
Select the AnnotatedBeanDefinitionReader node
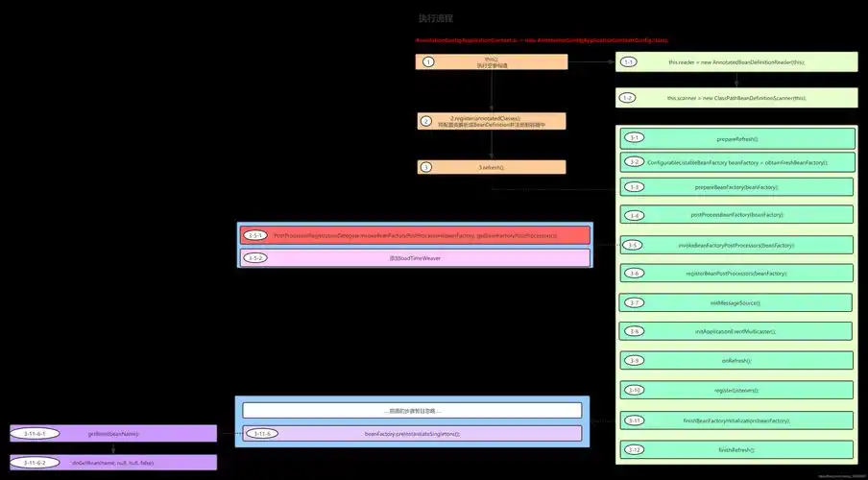click(x=736, y=62)
